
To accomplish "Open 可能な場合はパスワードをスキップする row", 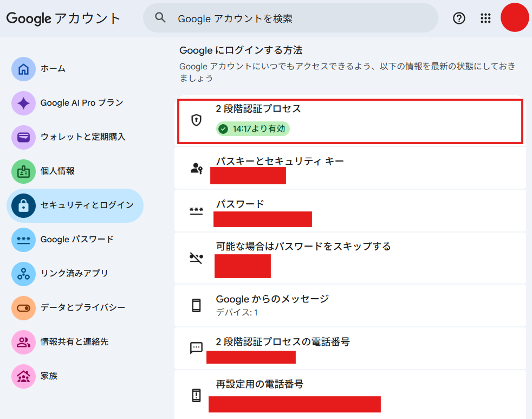I will click(x=350, y=258).
